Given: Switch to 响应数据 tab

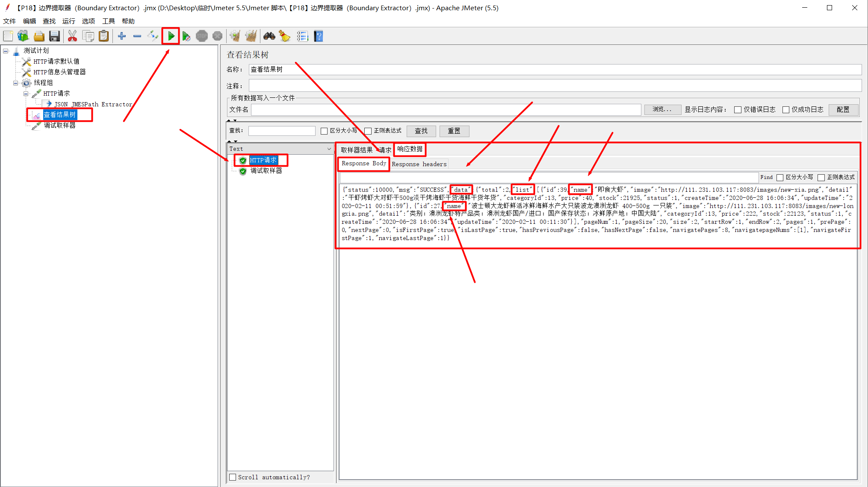Looking at the screenshot, I should pyautogui.click(x=410, y=149).
